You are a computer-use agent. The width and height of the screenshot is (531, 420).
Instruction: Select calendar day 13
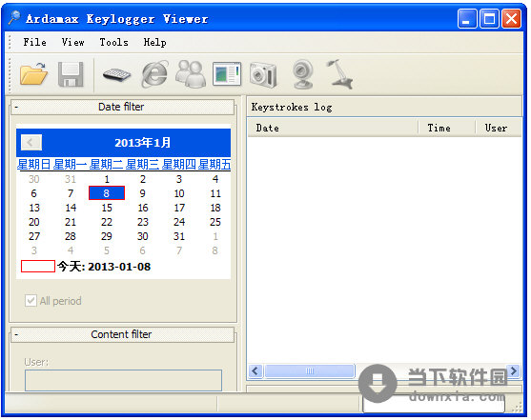coord(34,208)
